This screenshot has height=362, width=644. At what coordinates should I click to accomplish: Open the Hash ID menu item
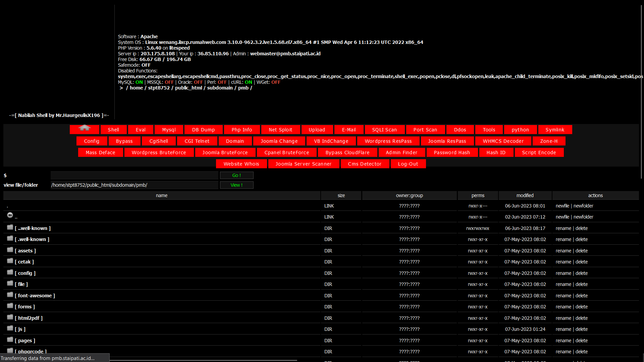tap(496, 153)
